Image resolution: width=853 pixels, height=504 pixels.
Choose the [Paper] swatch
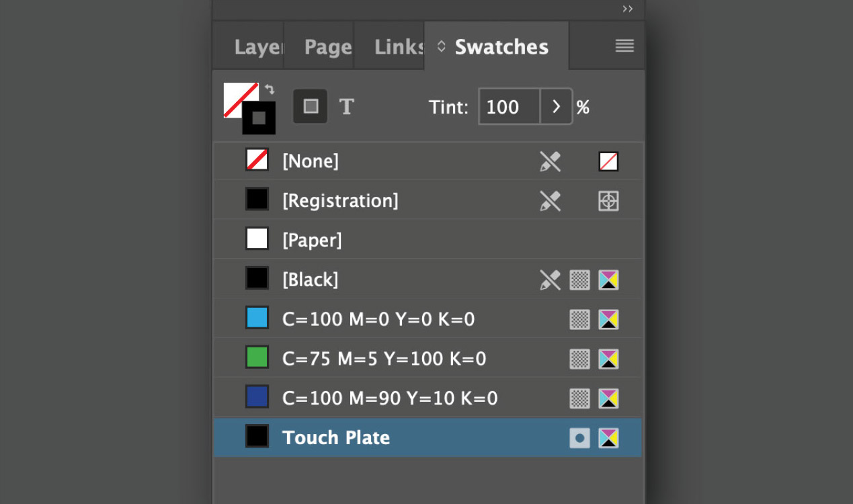(428, 240)
